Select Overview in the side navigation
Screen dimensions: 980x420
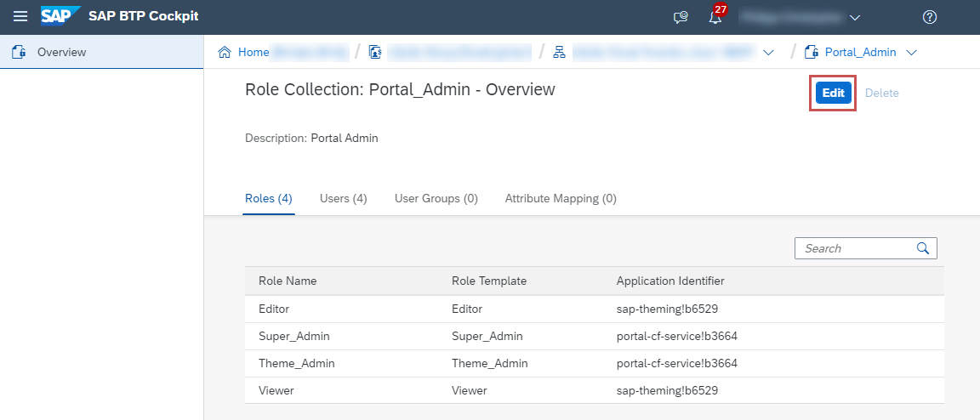101,52
